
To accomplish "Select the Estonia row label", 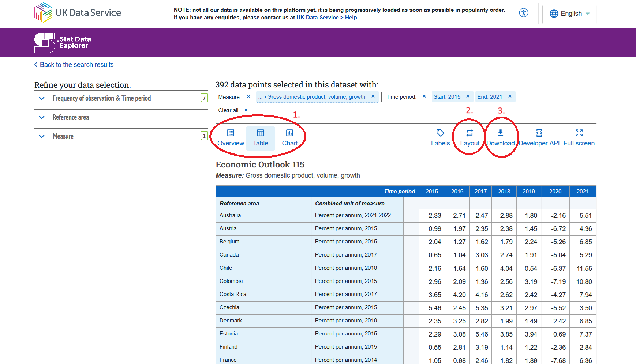I will click(229, 334).
